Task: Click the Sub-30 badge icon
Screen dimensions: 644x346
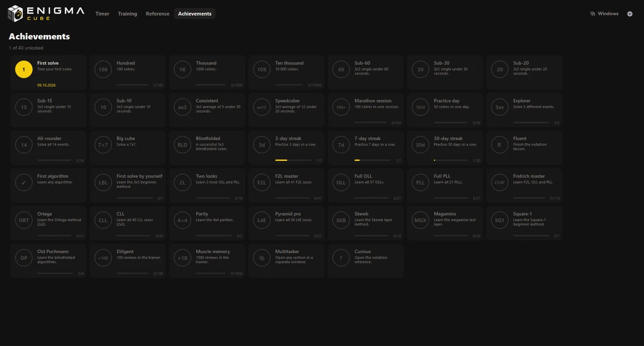Action: [x=421, y=70]
